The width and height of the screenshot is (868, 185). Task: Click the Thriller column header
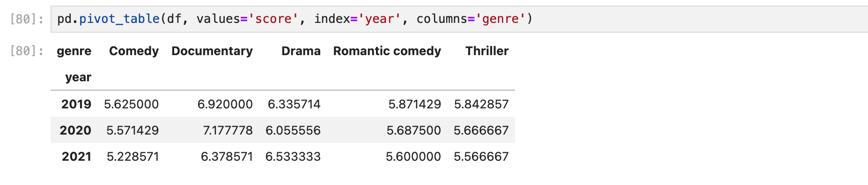[x=487, y=51]
